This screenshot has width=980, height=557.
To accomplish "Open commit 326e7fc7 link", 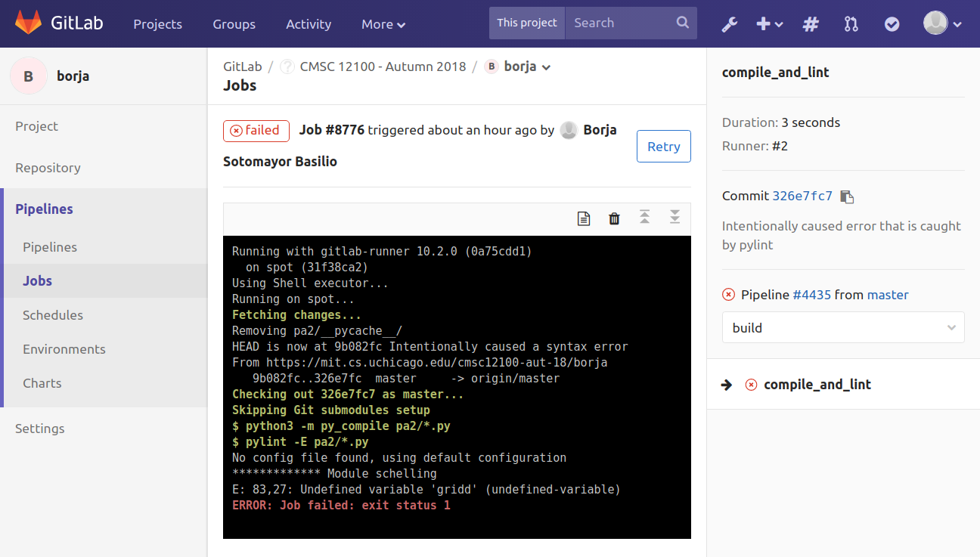I will coord(802,196).
